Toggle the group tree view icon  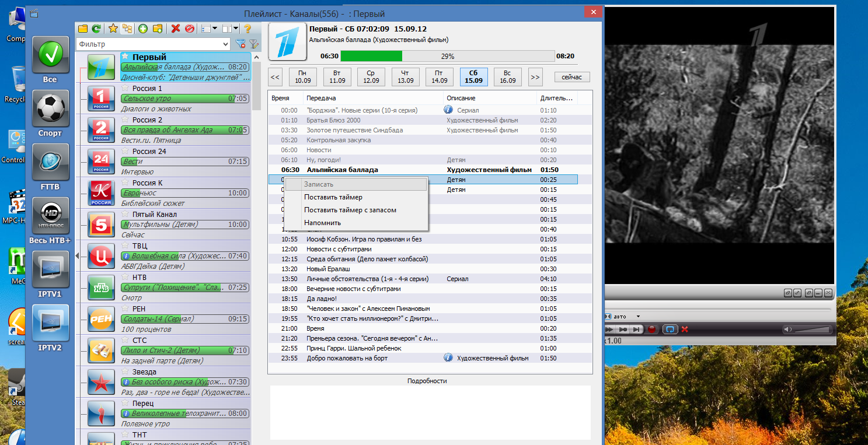[127, 28]
